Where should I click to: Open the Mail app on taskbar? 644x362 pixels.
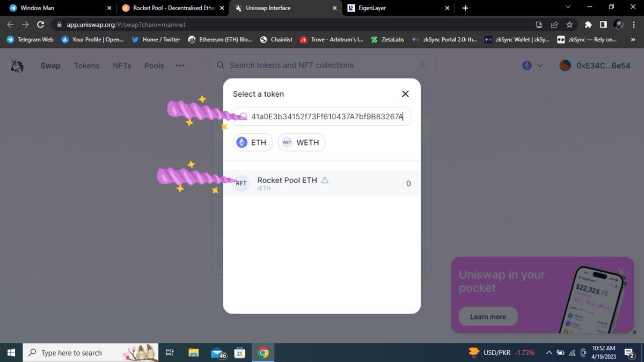218,352
